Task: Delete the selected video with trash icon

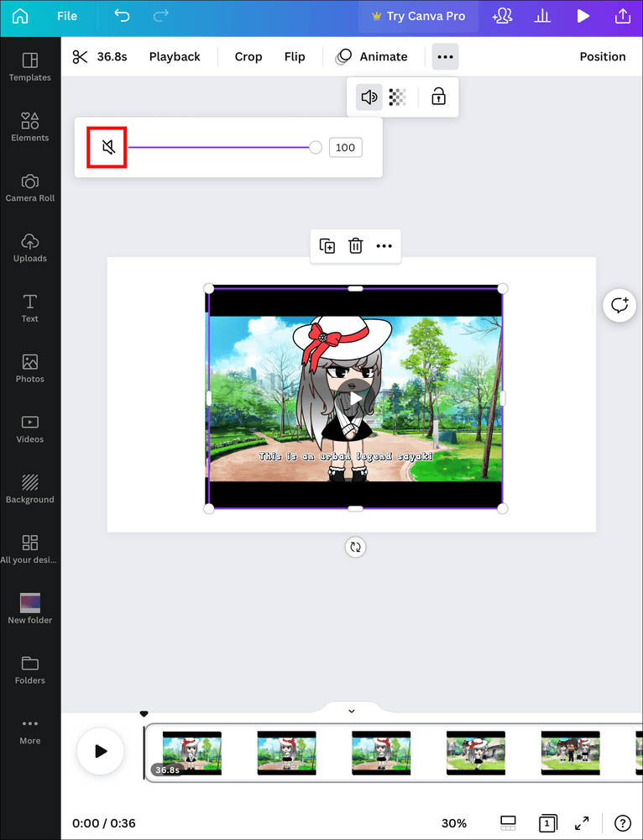Action: pos(356,246)
